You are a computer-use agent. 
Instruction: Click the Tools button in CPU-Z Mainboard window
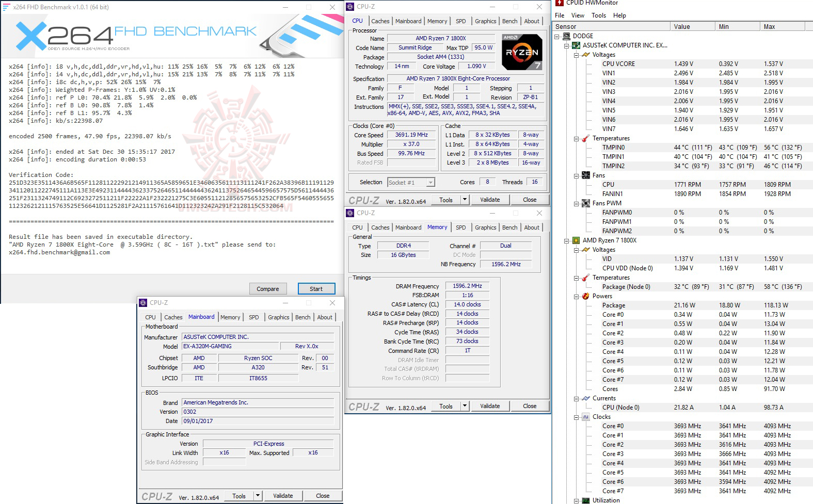coord(239,496)
